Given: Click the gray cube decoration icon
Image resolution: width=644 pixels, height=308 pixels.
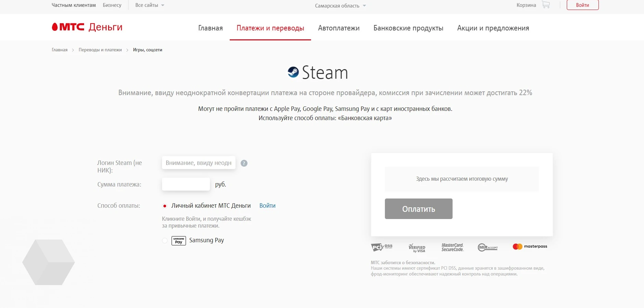Looking at the screenshot, I should [49, 262].
